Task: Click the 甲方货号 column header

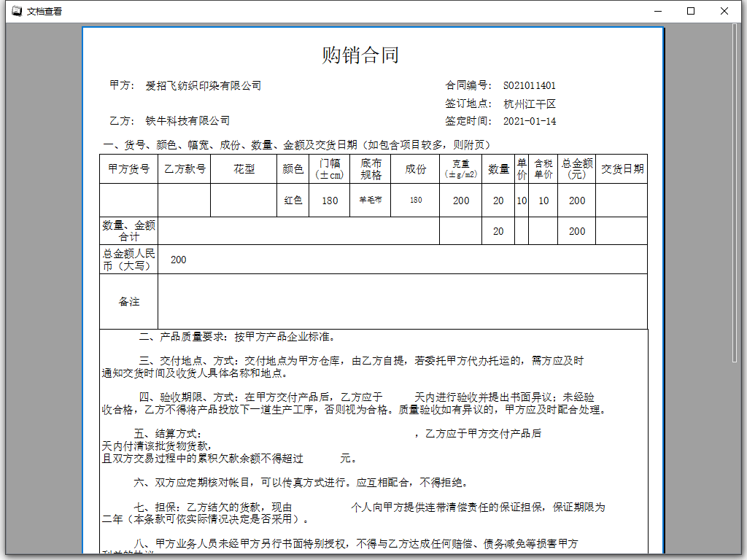Action: tap(128, 169)
